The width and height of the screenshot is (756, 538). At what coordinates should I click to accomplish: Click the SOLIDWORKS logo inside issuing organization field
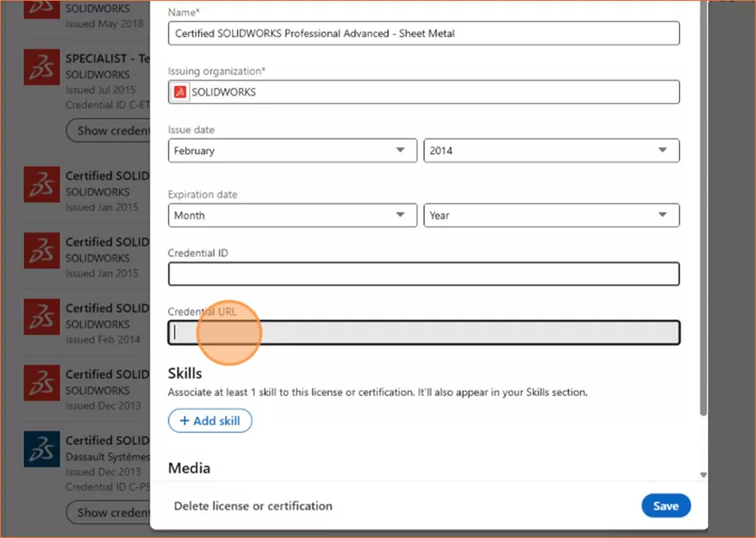tap(180, 92)
